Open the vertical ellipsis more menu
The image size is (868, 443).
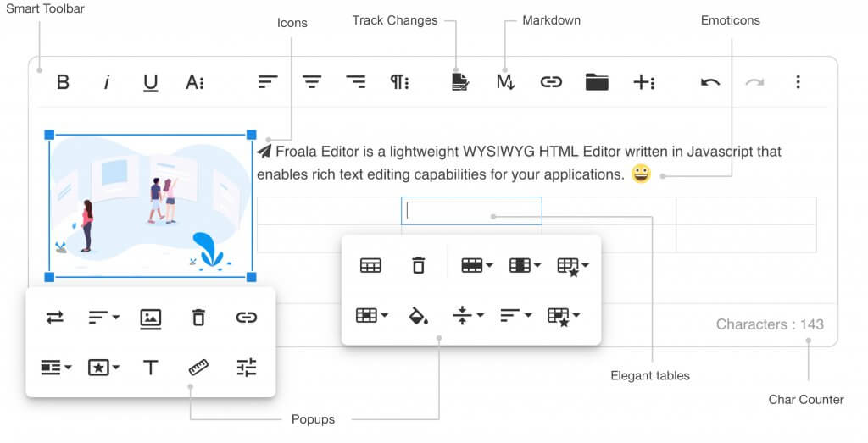798,82
